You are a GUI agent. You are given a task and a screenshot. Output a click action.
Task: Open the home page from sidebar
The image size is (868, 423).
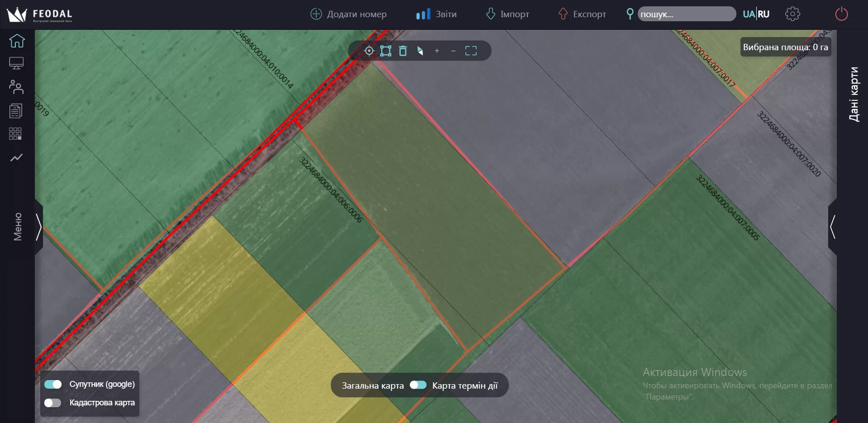pyautogui.click(x=17, y=41)
